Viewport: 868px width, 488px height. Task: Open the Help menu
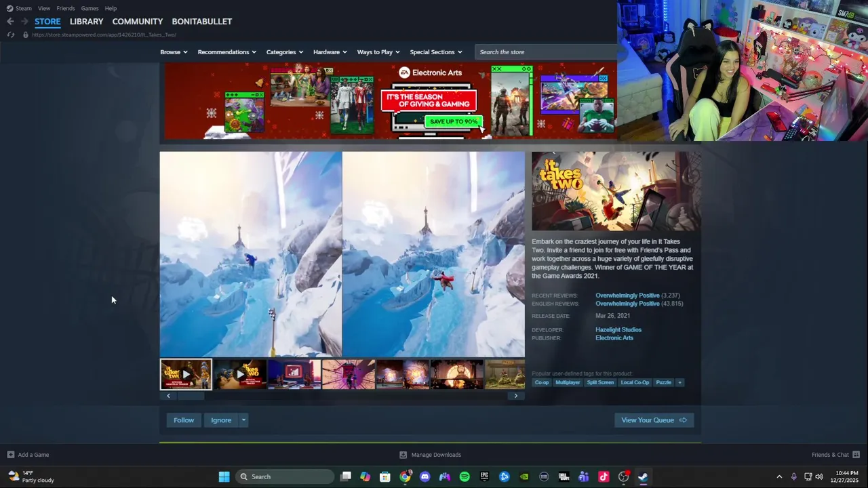point(111,8)
